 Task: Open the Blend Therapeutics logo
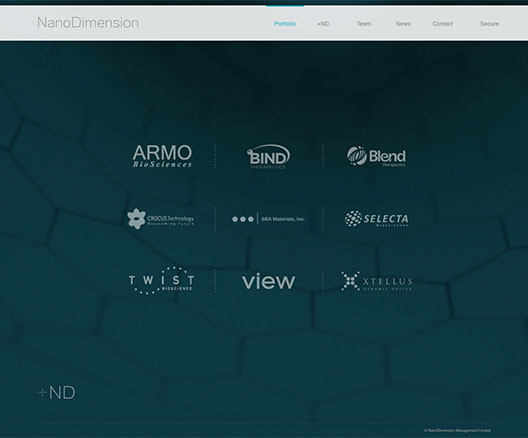click(x=376, y=156)
